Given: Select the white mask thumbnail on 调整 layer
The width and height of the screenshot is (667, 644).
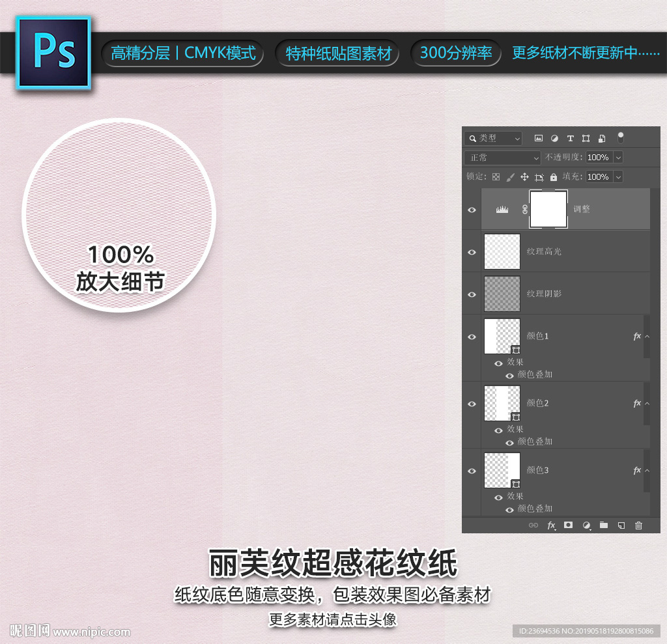Looking at the screenshot, I should [548, 210].
